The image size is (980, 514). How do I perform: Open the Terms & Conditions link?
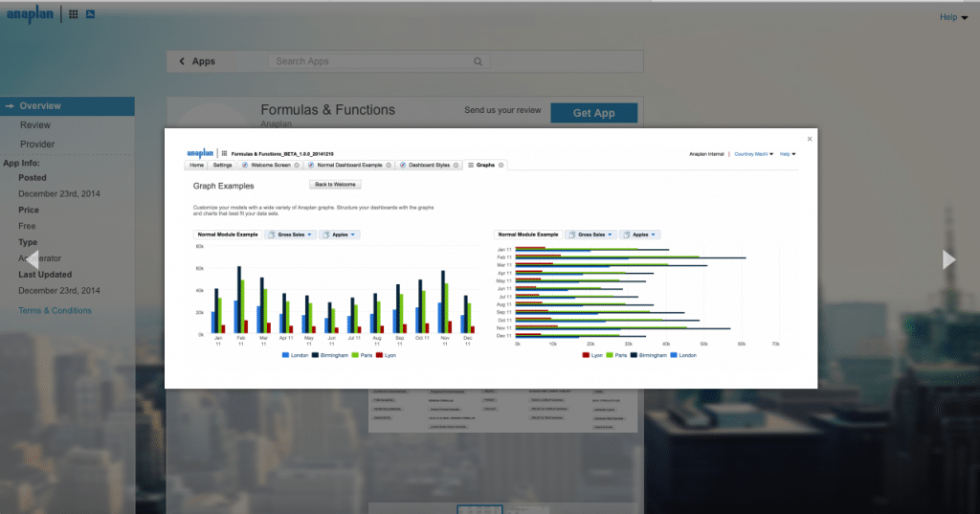click(x=55, y=311)
